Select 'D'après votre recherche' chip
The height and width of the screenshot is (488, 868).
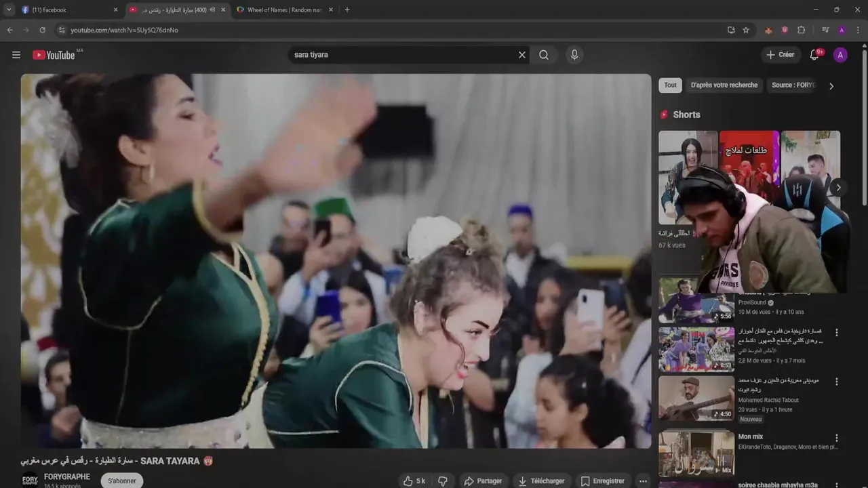tap(724, 85)
